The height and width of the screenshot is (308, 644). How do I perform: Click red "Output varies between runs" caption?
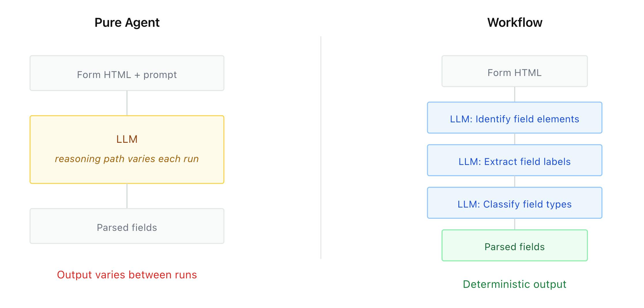[127, 275]
